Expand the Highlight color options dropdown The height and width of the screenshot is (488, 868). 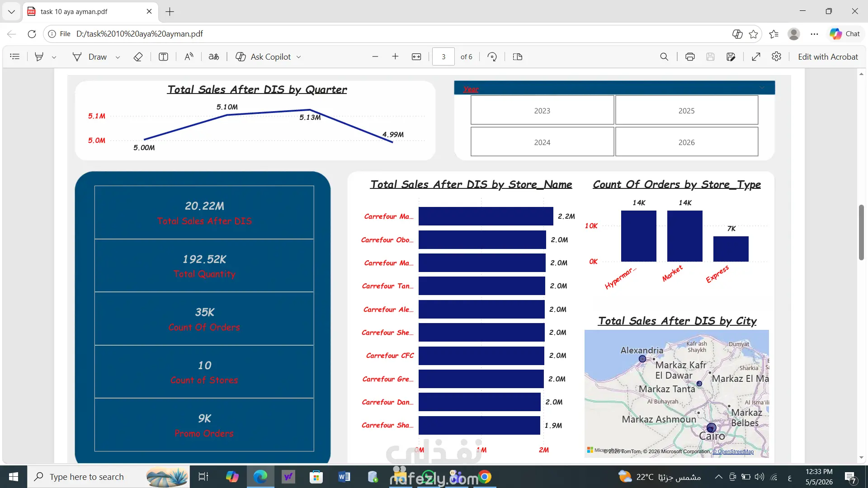pos(54,57)
